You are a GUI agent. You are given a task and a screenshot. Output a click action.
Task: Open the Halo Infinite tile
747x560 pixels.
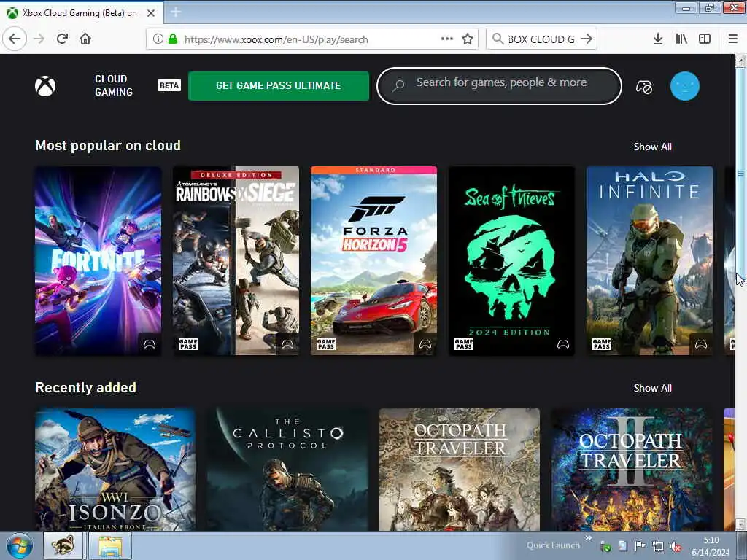pyautogui.click(x=649, y=260)
